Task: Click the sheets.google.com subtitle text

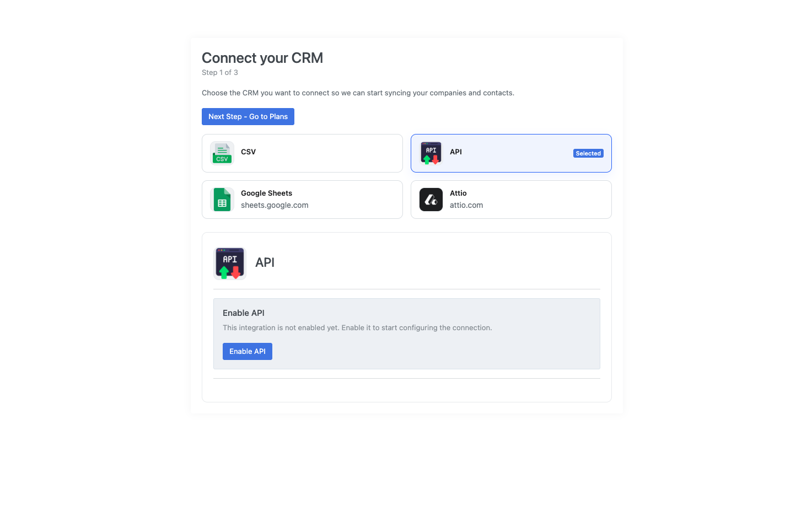Action: [275, 205]
